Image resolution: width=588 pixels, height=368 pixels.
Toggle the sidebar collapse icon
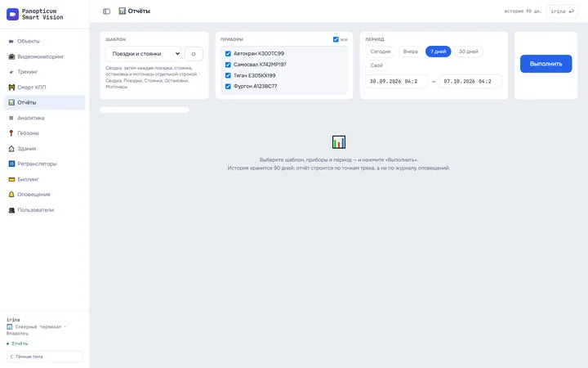pos(106,11)
